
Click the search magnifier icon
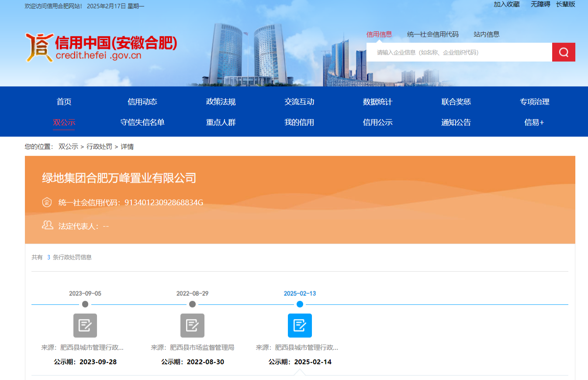[x=563, y=52]
